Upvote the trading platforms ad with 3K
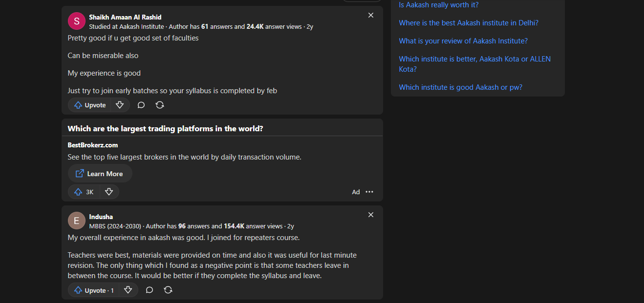Image resolution: width=644 pixels, height=303 pixels. pos(84,192)
